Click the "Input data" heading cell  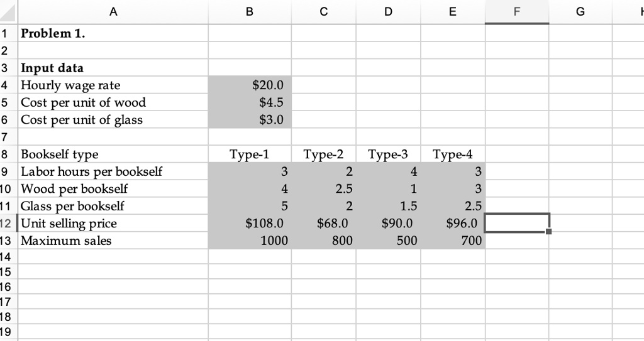[113, 68]
